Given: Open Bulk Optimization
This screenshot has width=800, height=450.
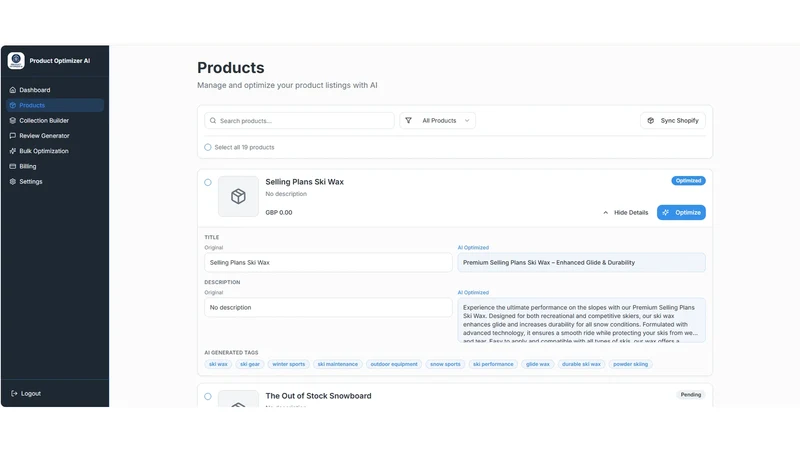Looking at the screenshot, I should 55,151.
